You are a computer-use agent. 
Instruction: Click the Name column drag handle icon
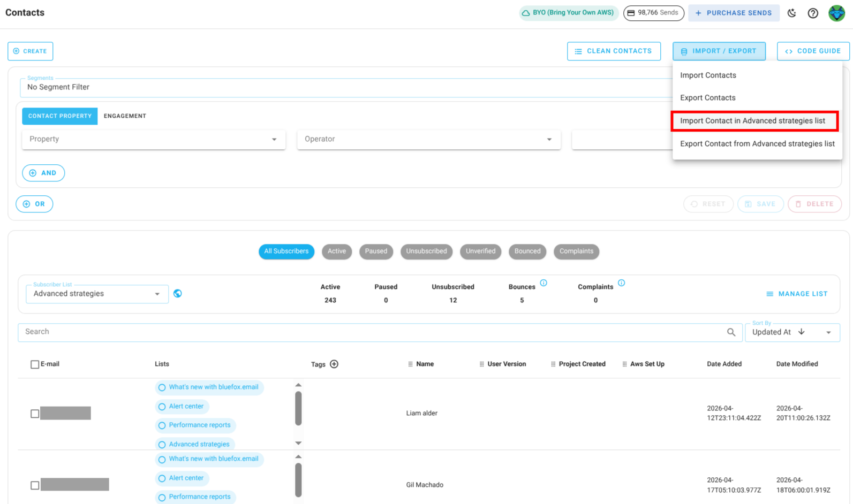411,364
